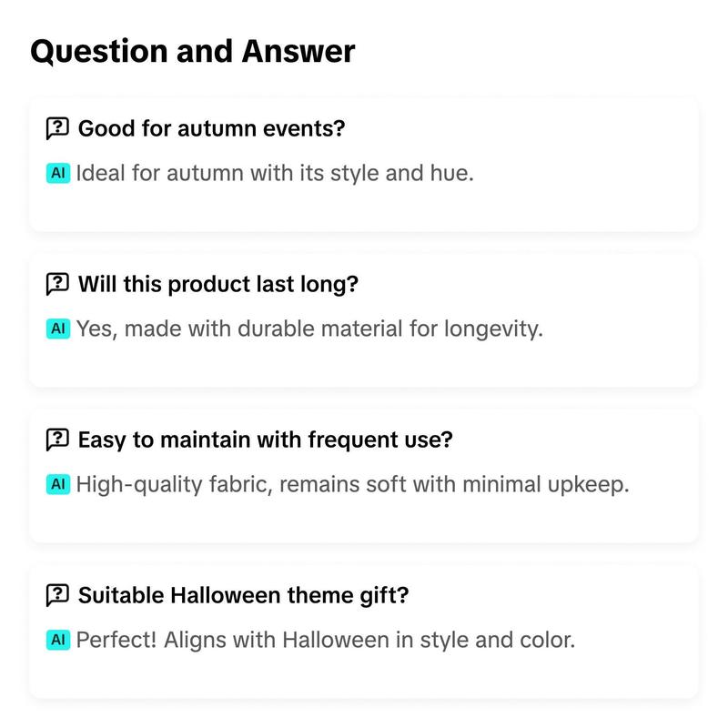Click the Question and Answer heading
728x728 pixels.
[193, 52]
